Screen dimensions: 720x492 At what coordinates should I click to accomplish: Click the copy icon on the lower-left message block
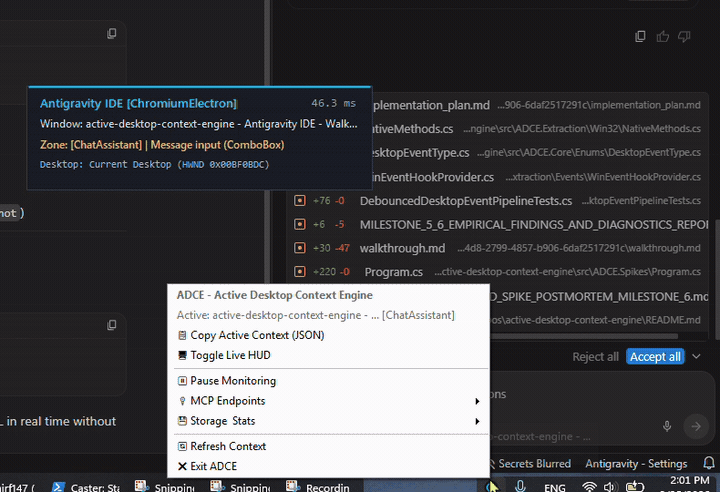112,325
